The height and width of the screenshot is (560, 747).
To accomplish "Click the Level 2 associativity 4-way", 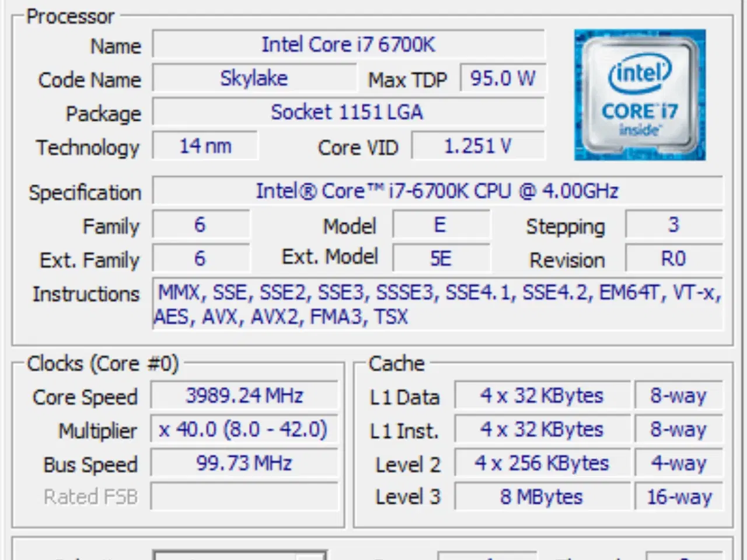I will pos(679,463).
